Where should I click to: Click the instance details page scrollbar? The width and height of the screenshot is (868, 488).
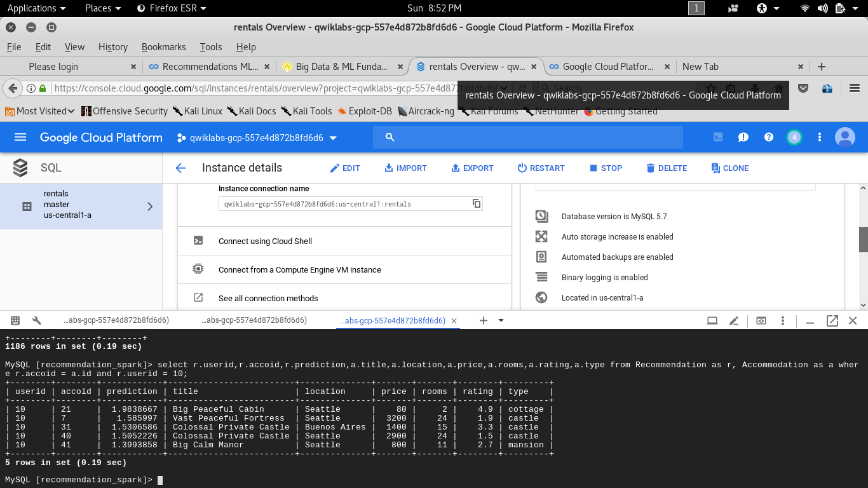coord(863,240)
